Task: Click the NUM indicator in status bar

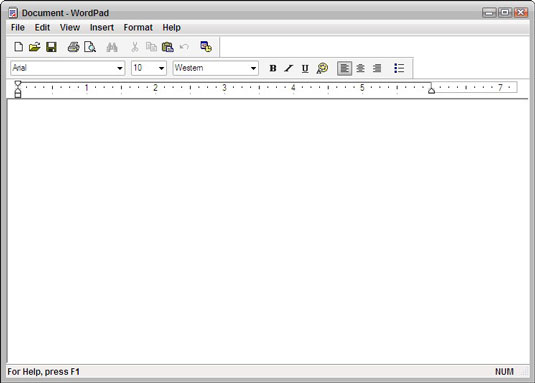Action: [x=504, y=372]
